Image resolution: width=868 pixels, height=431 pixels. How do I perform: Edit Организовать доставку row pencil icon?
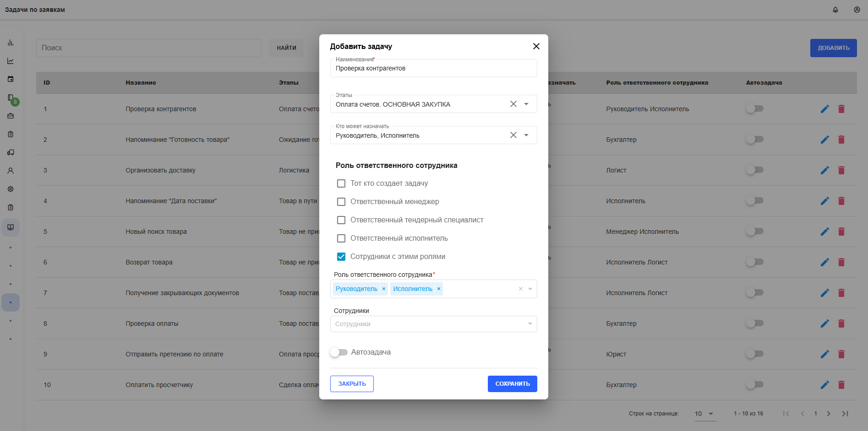825,170
